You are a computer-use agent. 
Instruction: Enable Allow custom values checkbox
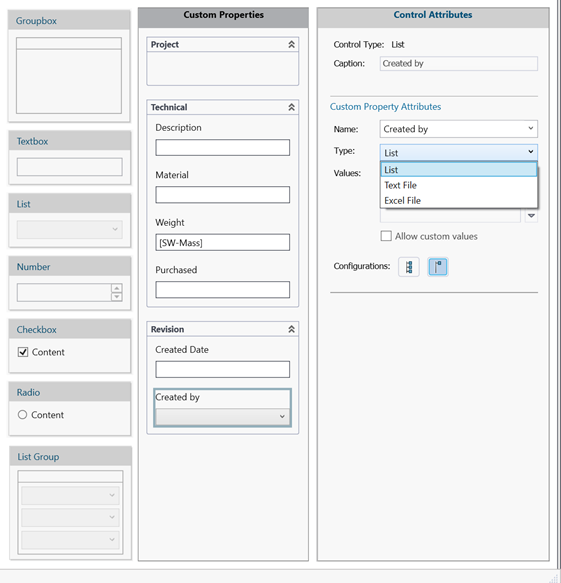pos(386,236)
